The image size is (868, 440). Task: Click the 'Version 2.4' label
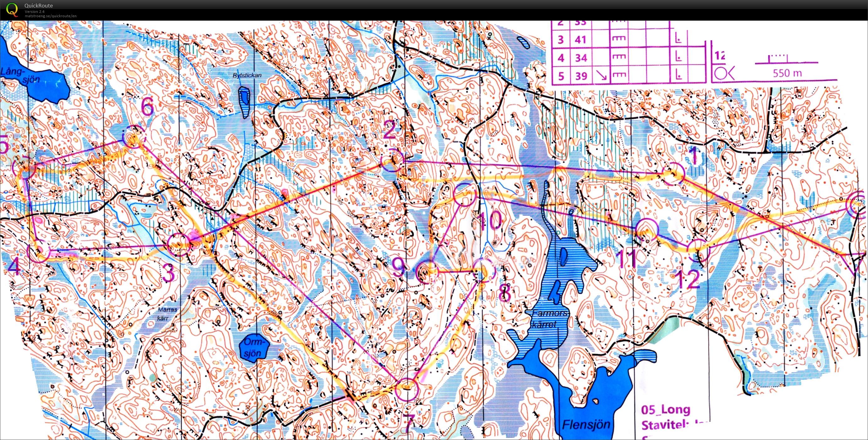tap(35, 11)
